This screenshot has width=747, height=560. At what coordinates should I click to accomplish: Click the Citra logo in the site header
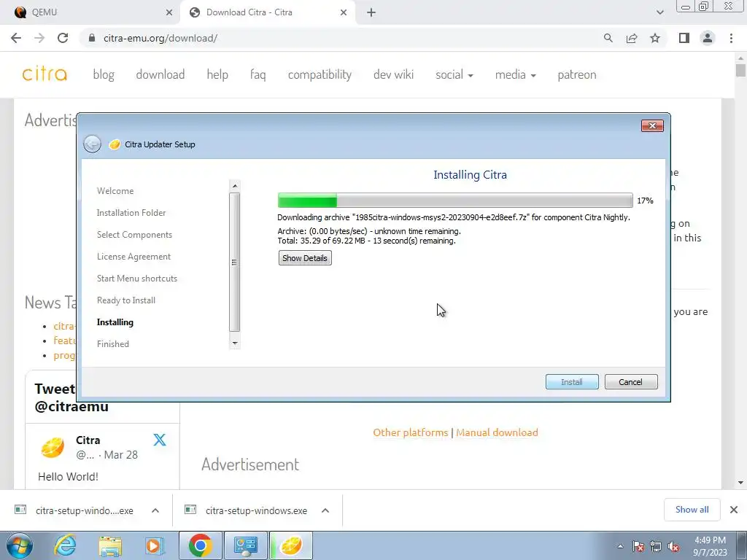(x=44, y=74)
